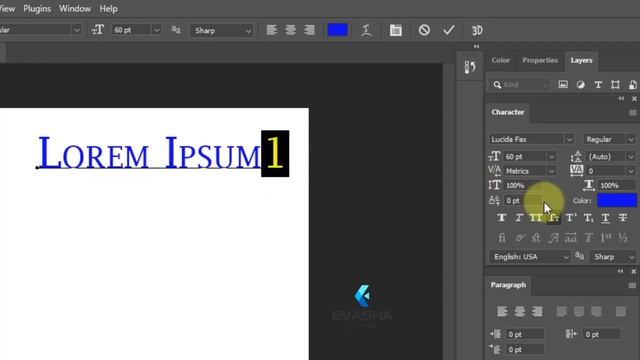The image size is (640, 360).
Task: Select the Character panel tab
Action: coord(508,112)
